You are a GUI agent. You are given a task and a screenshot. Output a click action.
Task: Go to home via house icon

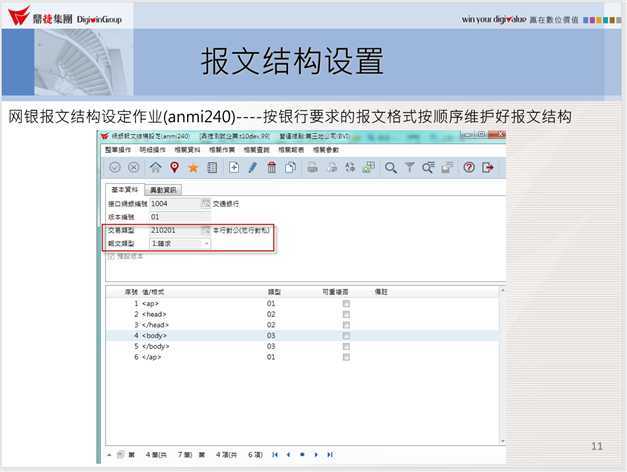coord(156,167)
